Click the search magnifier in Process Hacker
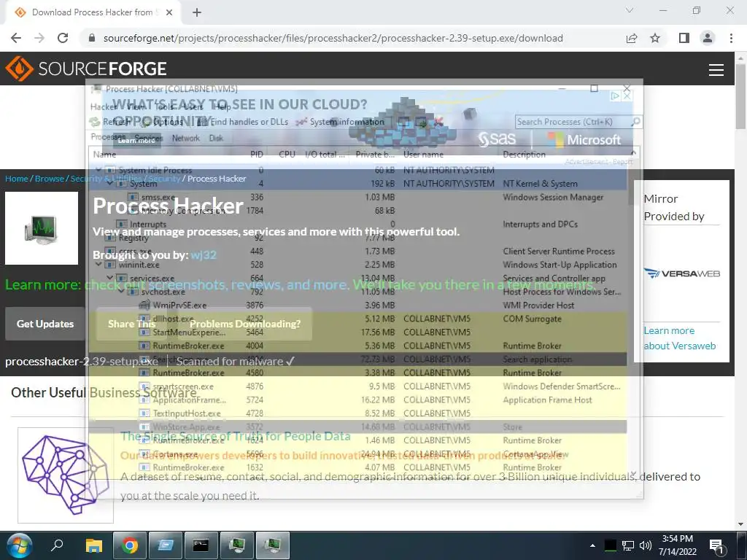Image resolution: width=747 pixels, height=560 pixels. [635, 122]
